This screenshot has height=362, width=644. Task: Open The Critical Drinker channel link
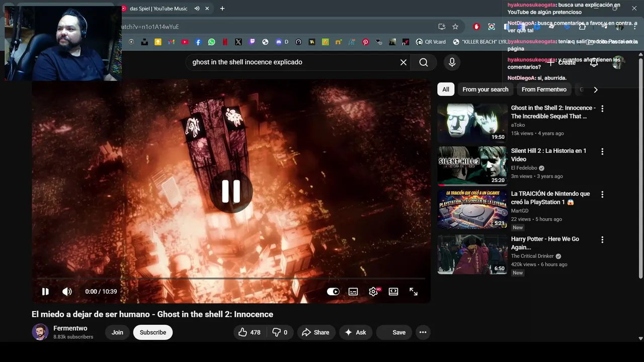[532, 256]
